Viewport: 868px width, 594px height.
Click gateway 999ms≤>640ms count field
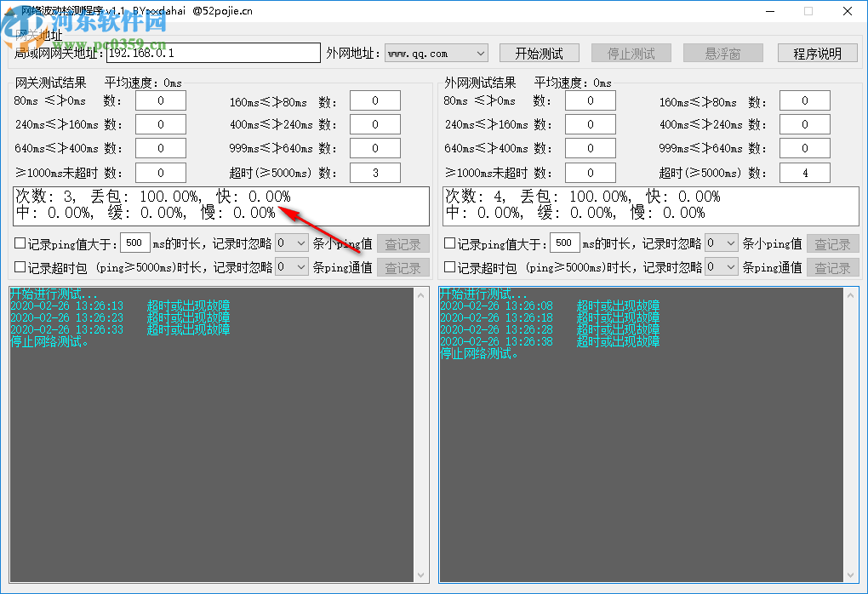pyautogui.click(x=375, y=148)
